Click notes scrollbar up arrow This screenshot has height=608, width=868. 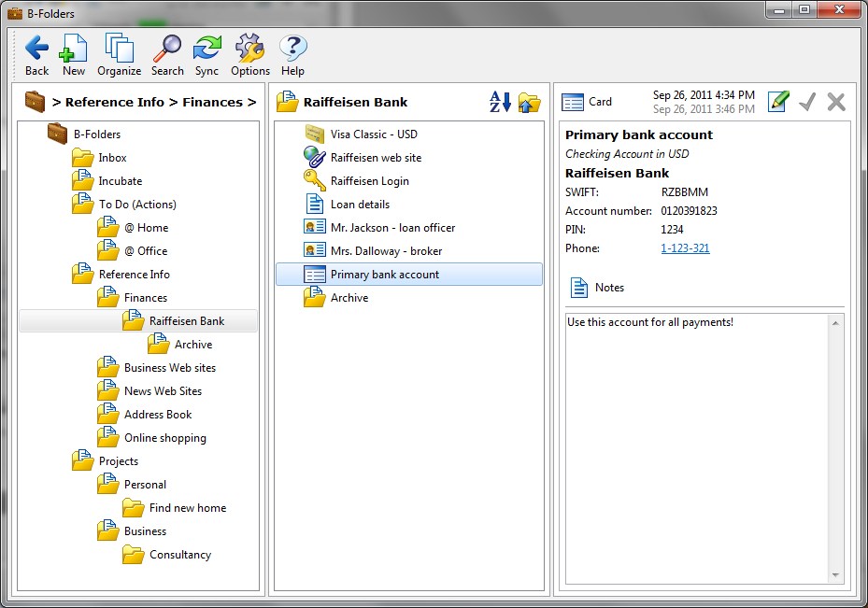click(835, 322)
